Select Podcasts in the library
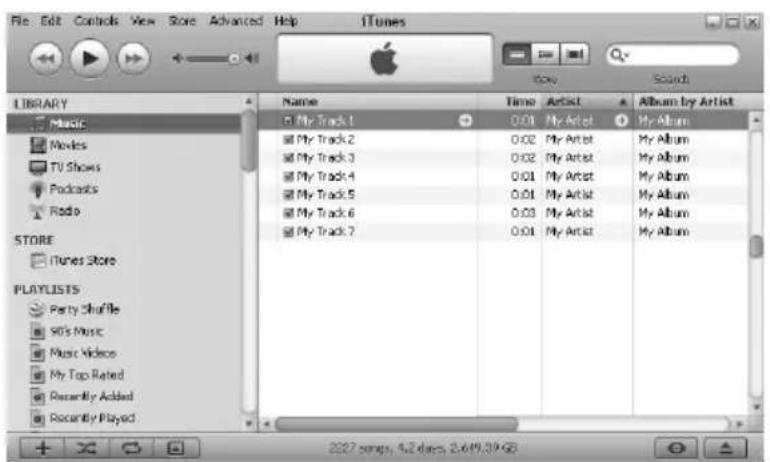The image size is (770, 462). [x=64, y=189]
